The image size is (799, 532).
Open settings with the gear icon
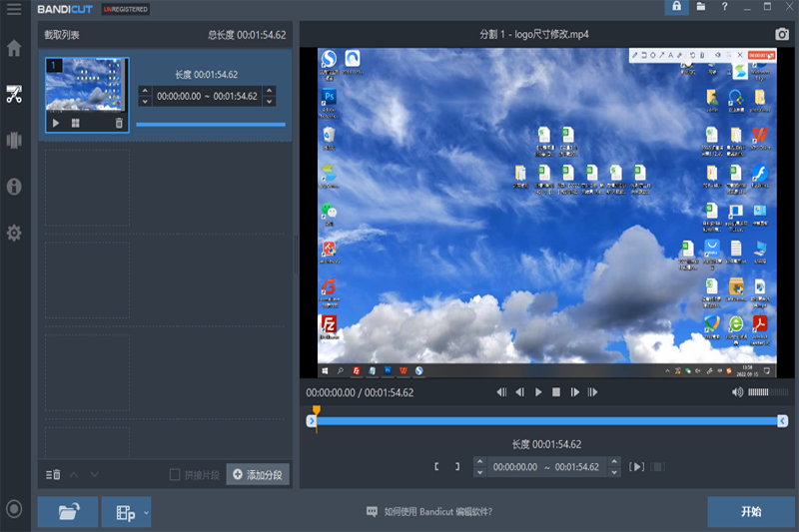[14, 233]
